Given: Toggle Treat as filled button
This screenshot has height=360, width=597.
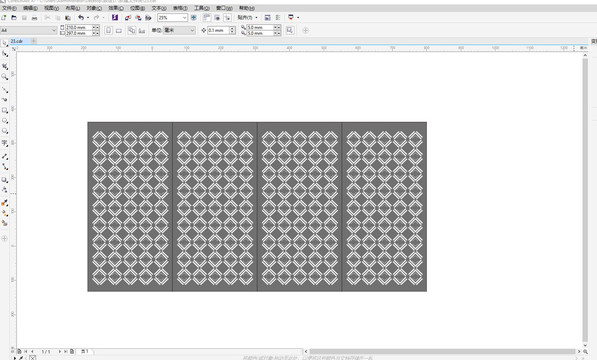Looking at the screenshot, I should (290, 30).
